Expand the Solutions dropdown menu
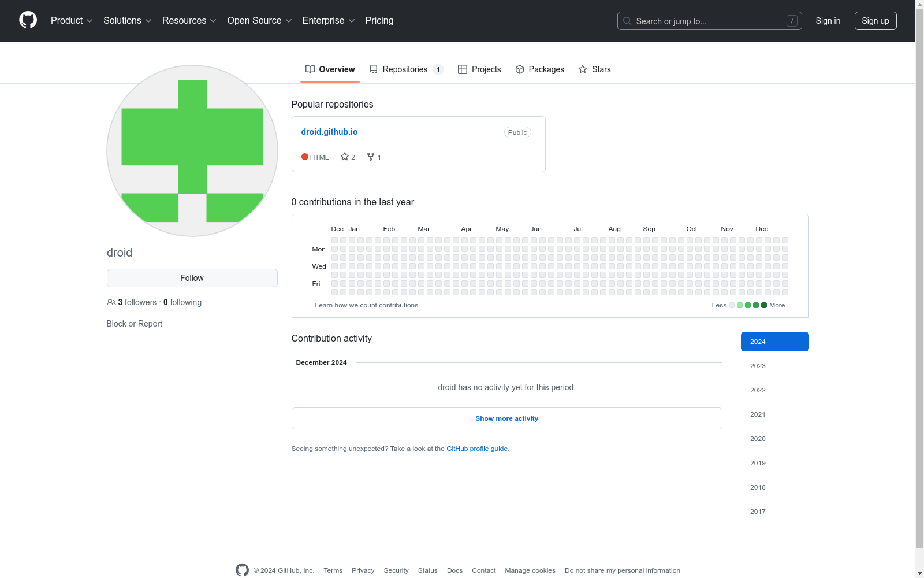The image size is (924, 578). coord(128,21)
